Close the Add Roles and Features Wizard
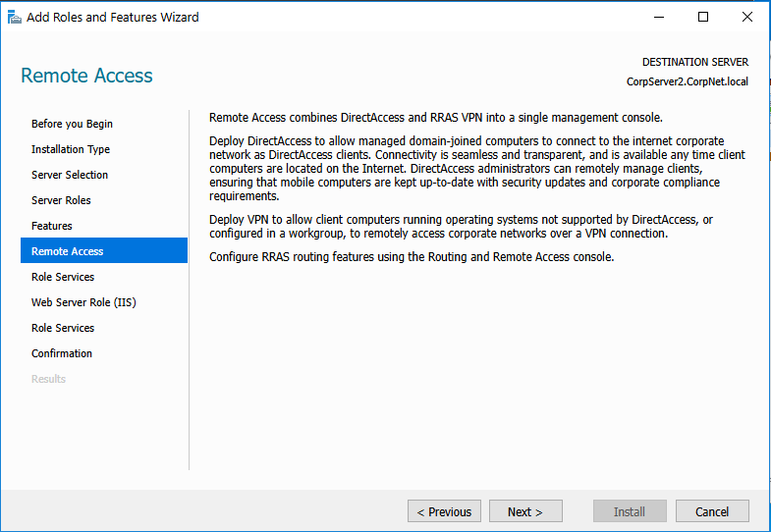This screenshot has width=771, height=532. tap(747, 17)
